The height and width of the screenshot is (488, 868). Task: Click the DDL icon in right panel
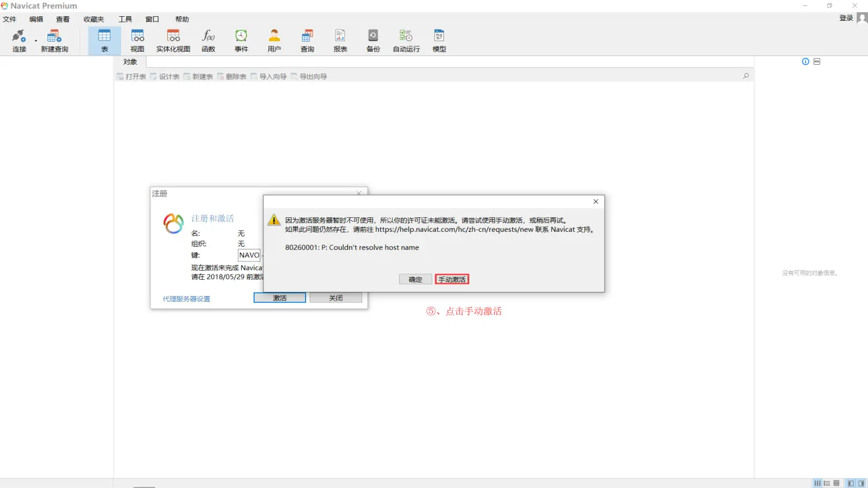pyautogui.click(x=817, y=61)
